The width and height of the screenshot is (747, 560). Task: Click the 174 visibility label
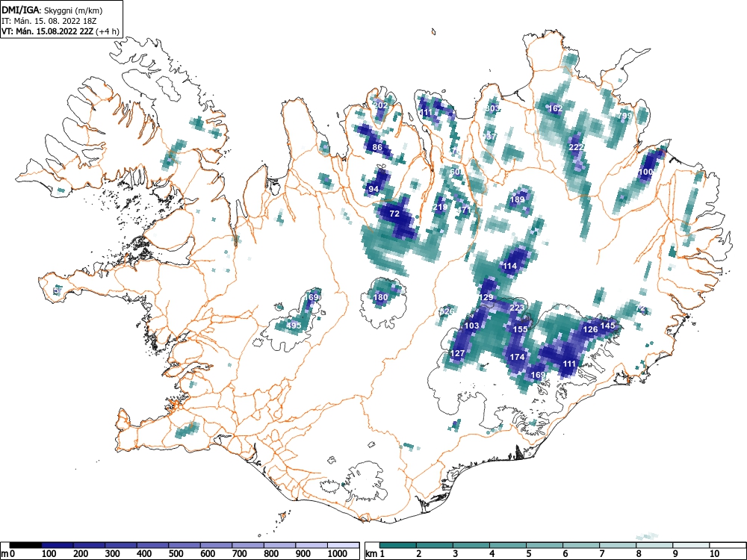click(x=518, y=357)
